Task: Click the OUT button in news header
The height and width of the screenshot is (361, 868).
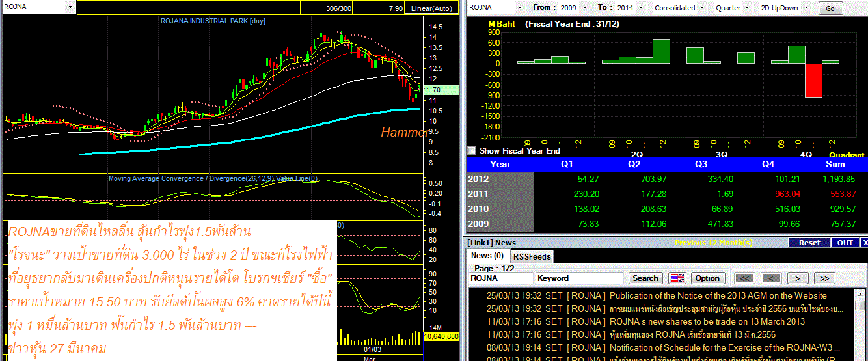Action: coord(845,243)
